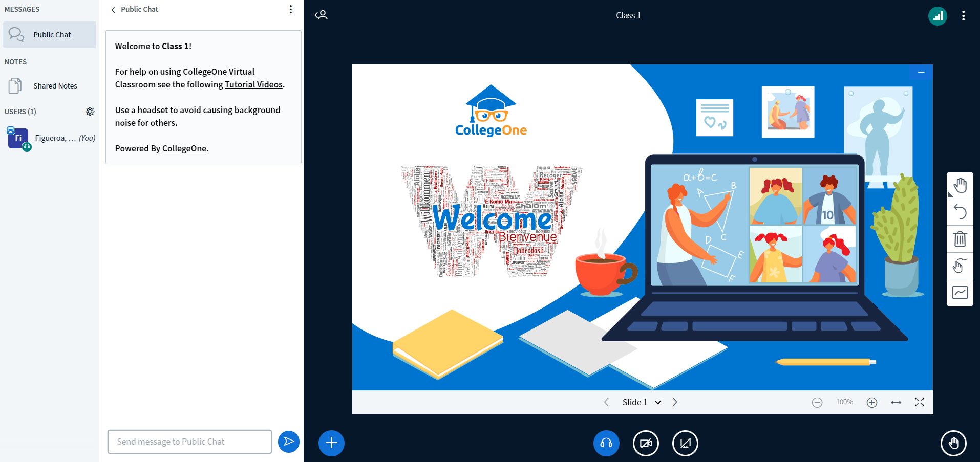Hide Public Chat using back chevron
980x462 pixels.
(x=113, y=10)
